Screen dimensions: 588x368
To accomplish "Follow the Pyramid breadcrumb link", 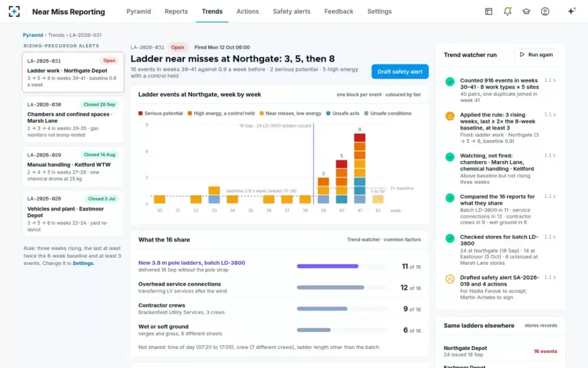I will (33, 35).
